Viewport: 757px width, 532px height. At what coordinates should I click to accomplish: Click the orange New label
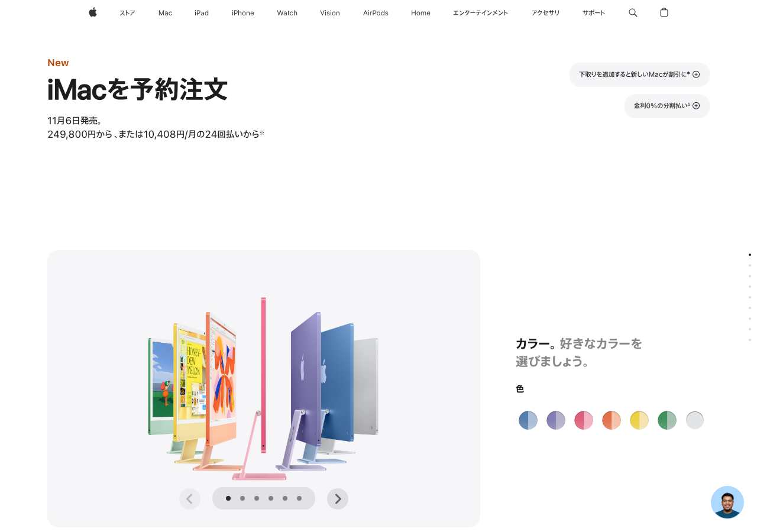pos(58,63)
